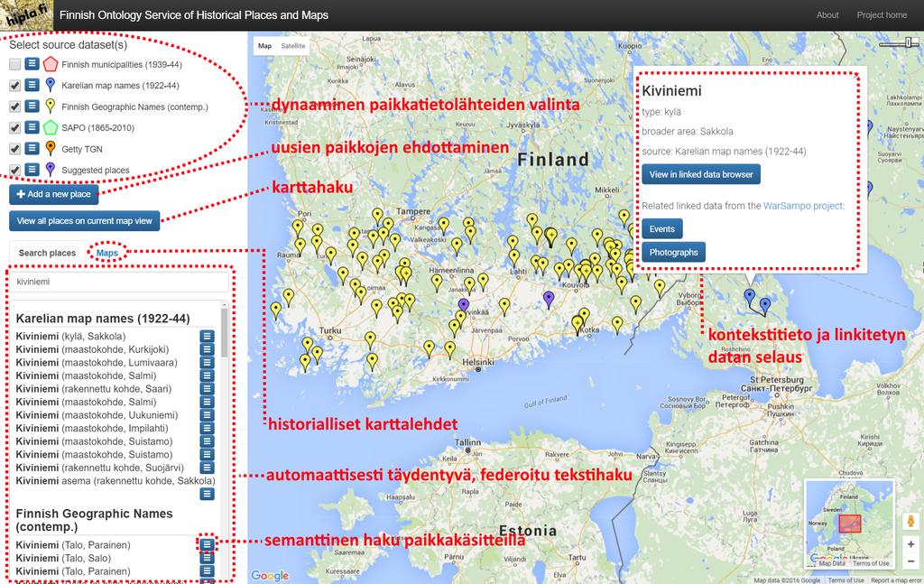Open the WarSampo project link
This screenshot has height=584, width=924.
tap(803, 206)
